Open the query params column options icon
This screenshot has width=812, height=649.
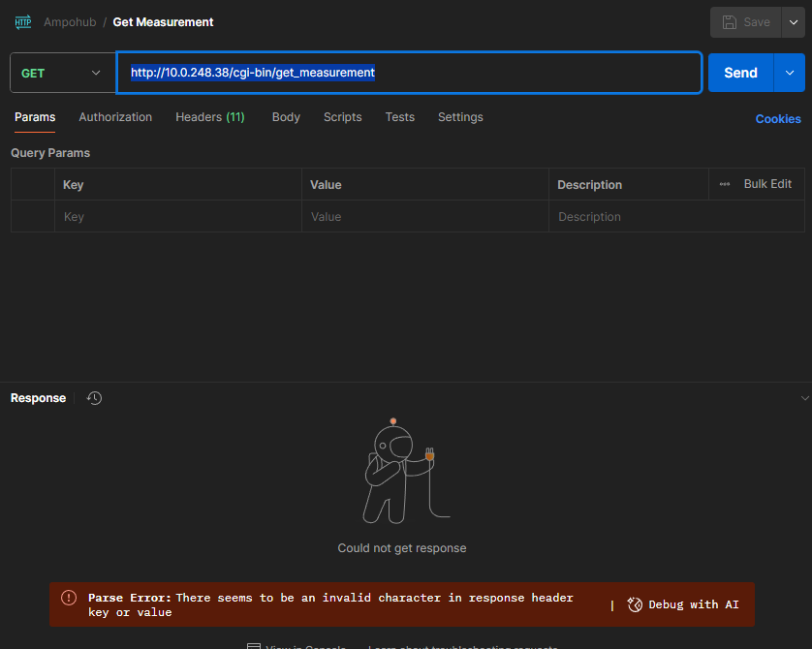pos(725,184)
